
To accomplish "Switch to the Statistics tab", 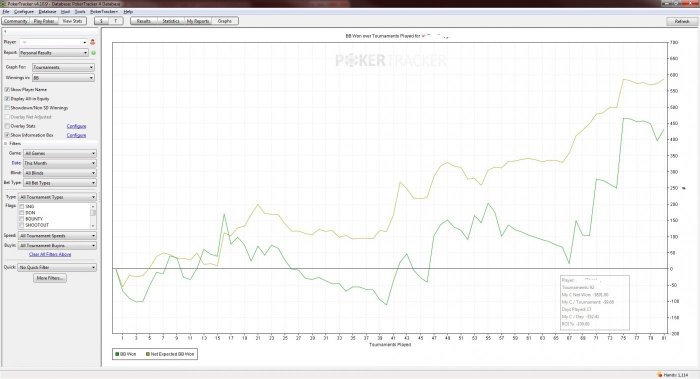I will pos(171,21).
